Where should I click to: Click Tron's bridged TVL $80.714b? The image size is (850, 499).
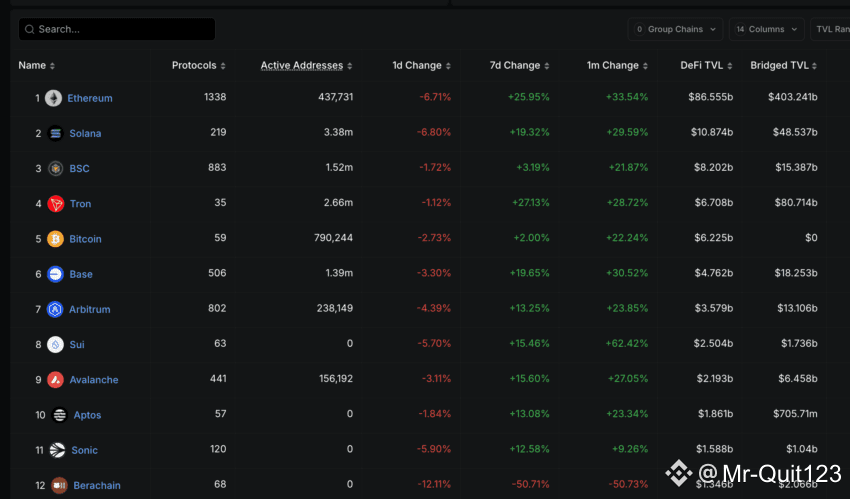click(796, 203)
